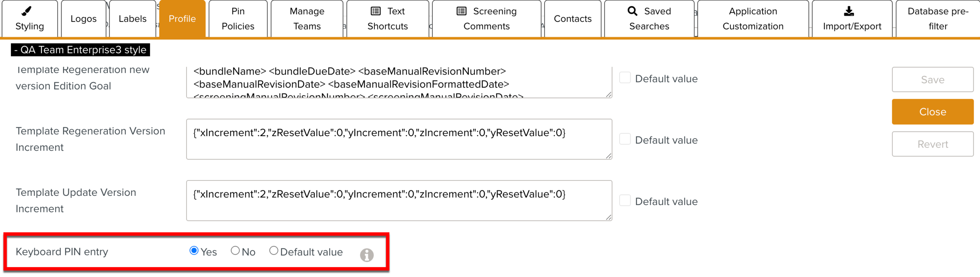Click the Keyboard PIN entry info icon
Image resolution: width=980 pixels, height=277 pixels.
click(367, 255)
